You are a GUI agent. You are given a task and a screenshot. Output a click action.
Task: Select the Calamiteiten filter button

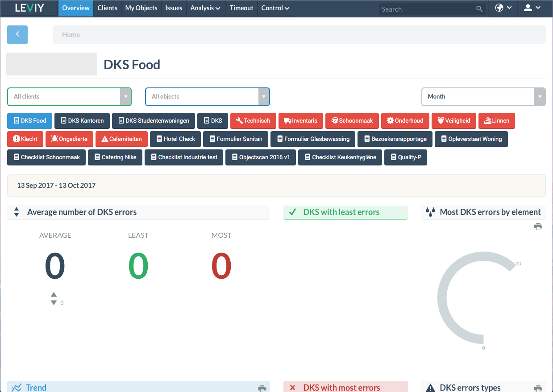point(121,139)
